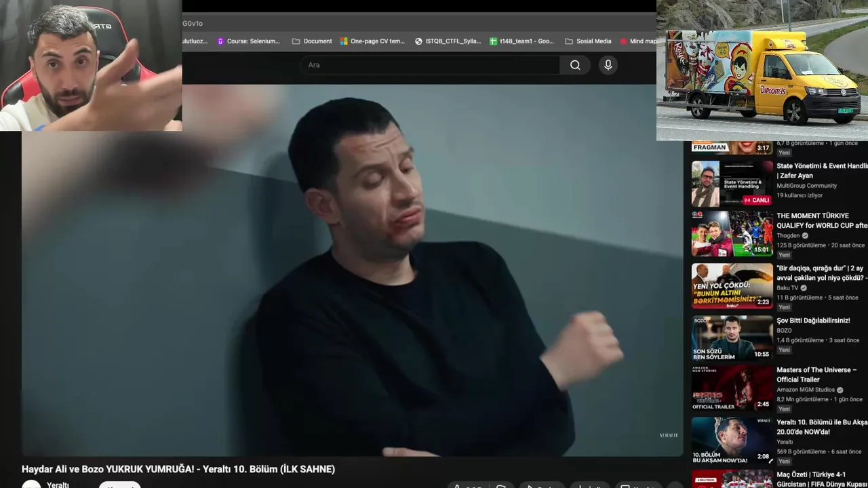Click the 'Thogden' channel name
Screen dimensions: 868x488
(788, 236)
